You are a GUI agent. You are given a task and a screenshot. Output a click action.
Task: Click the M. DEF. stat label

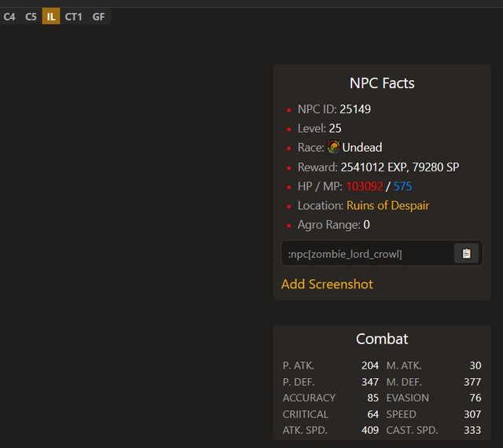(404, 382)
